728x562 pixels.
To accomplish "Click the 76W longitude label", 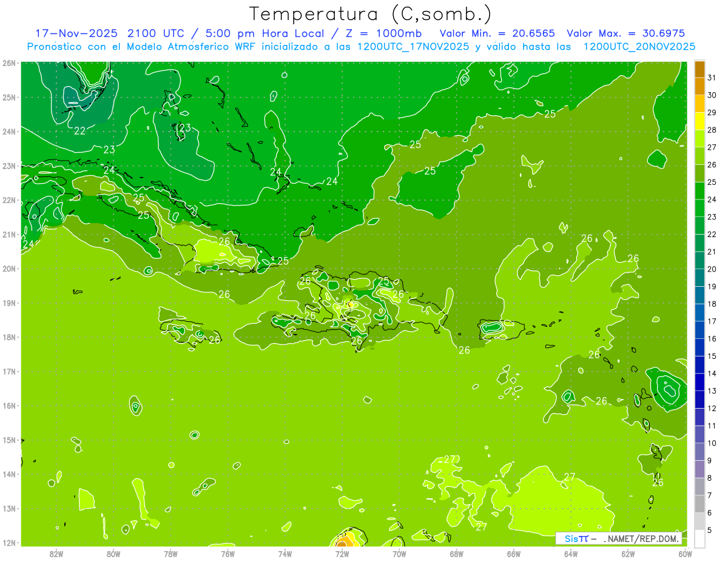I will coord(227,554).
